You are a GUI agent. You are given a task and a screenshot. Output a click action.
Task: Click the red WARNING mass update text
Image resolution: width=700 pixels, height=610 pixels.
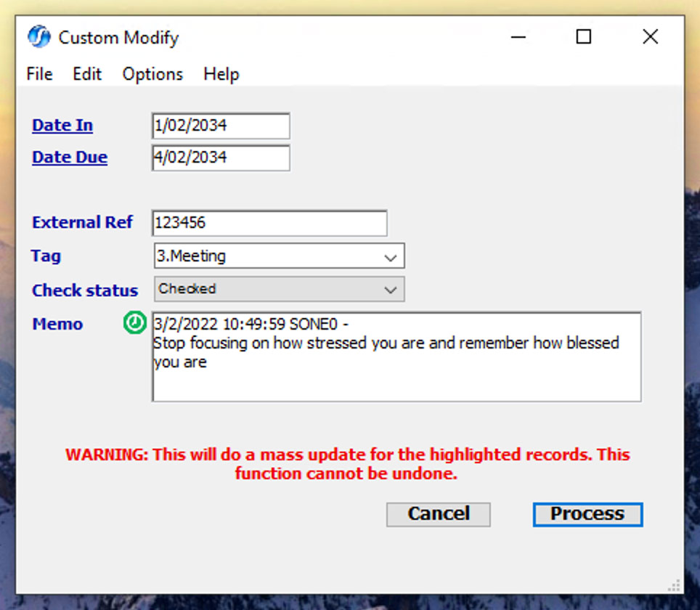coord(347,464)
